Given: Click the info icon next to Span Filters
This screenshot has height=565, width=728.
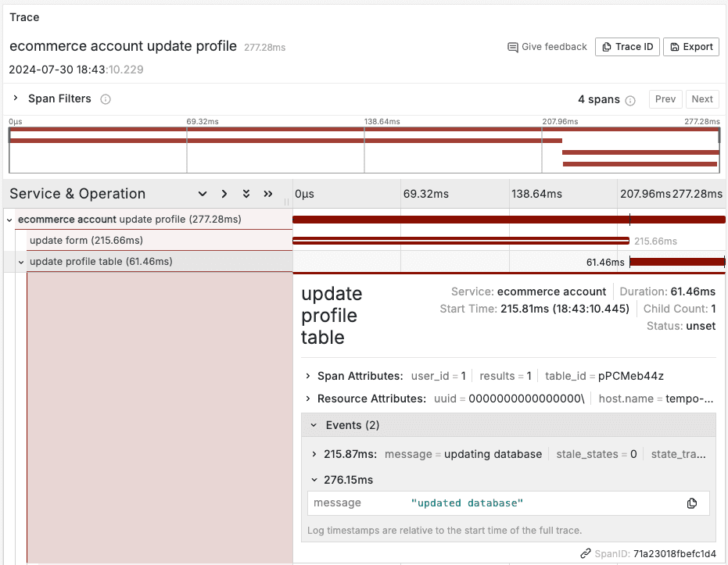Looking at the screenshot, I should click(106, 98).
